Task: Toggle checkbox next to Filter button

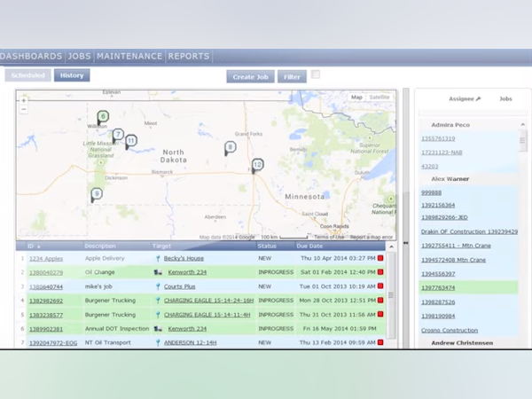Action: click(316, 74)
